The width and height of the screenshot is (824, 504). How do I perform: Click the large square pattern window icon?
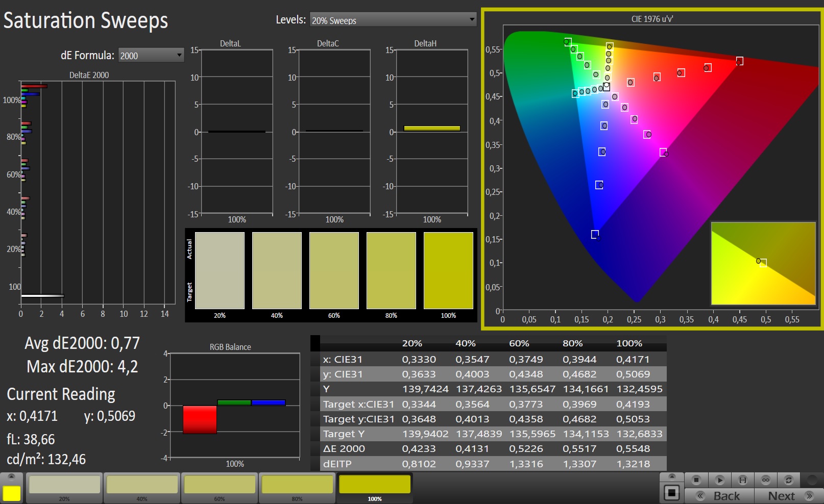[672, 493]
